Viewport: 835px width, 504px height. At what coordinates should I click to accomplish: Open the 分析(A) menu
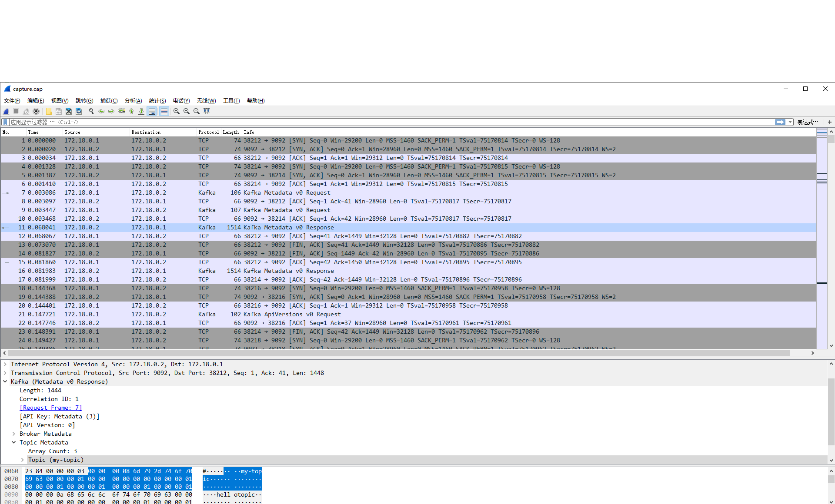tap(133, 101)
